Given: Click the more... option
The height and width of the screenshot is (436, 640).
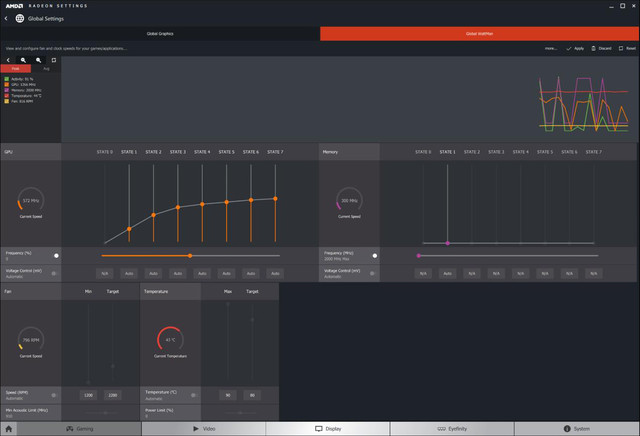Looking at the screenshot, I should coord(551,48).
